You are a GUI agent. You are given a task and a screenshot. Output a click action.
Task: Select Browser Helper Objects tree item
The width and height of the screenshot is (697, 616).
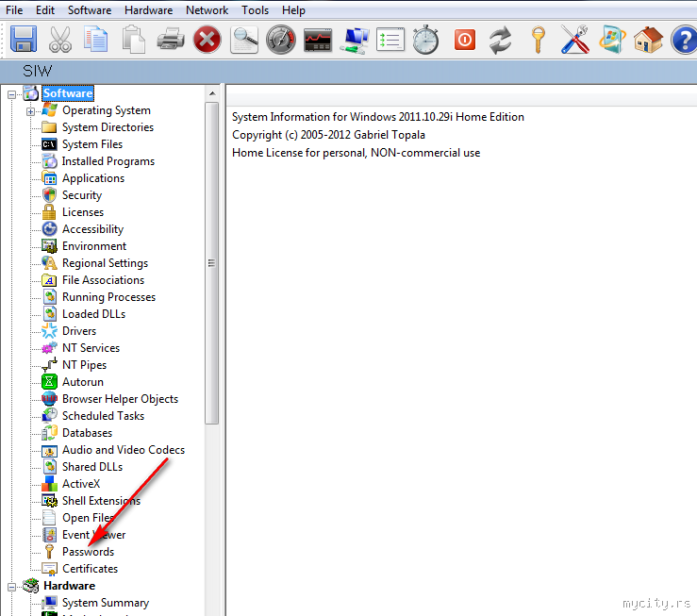click(x=120, y=399)
